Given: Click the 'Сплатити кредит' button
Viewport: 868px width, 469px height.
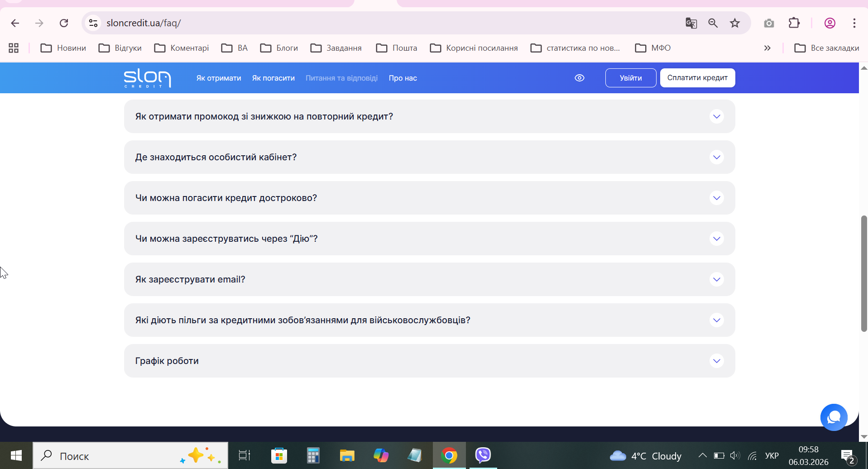Looking at the screenshot, I should point(697,78).
